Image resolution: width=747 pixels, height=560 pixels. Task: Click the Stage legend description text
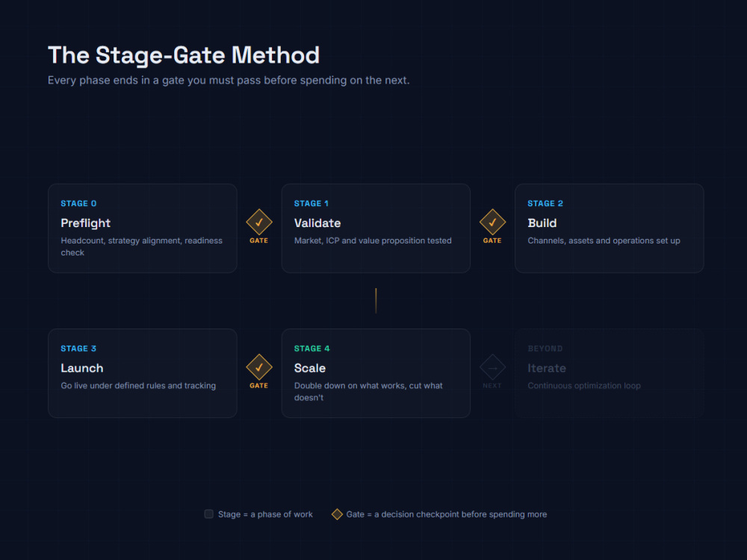pos(265,514)
